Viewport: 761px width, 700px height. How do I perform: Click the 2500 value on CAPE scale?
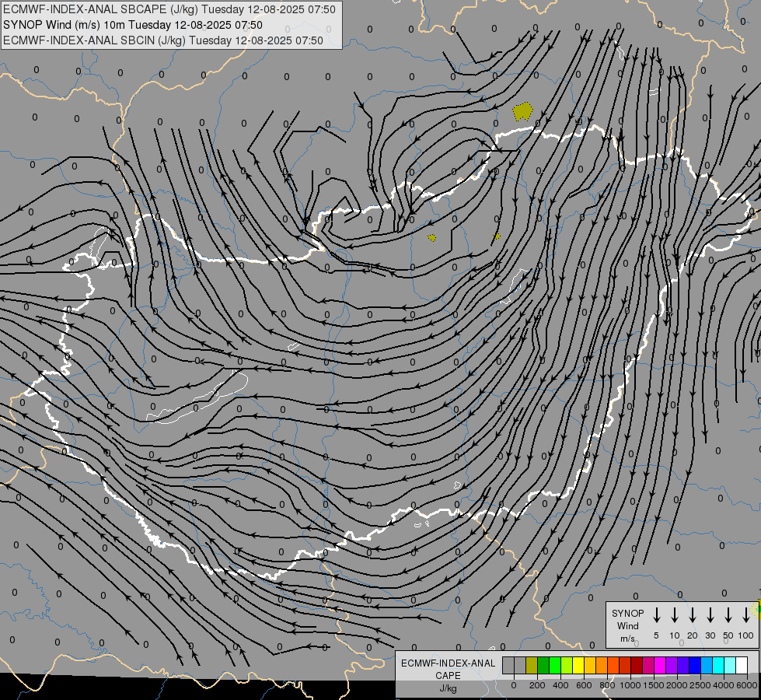[x=700, y=685]
